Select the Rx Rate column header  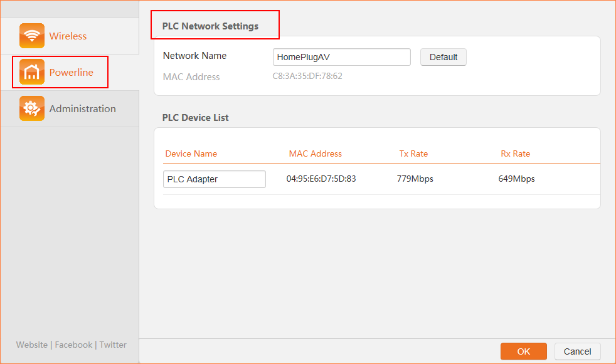(515, 153)
